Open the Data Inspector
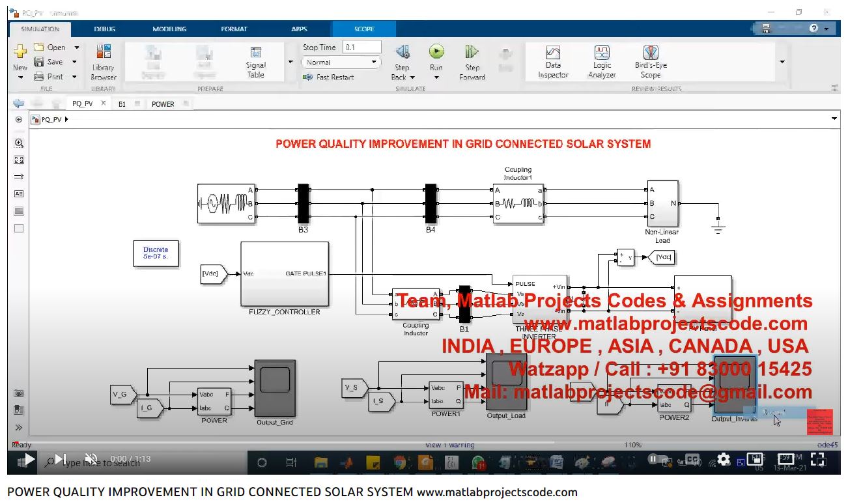 pyautogui.click(x=553, y=62)
